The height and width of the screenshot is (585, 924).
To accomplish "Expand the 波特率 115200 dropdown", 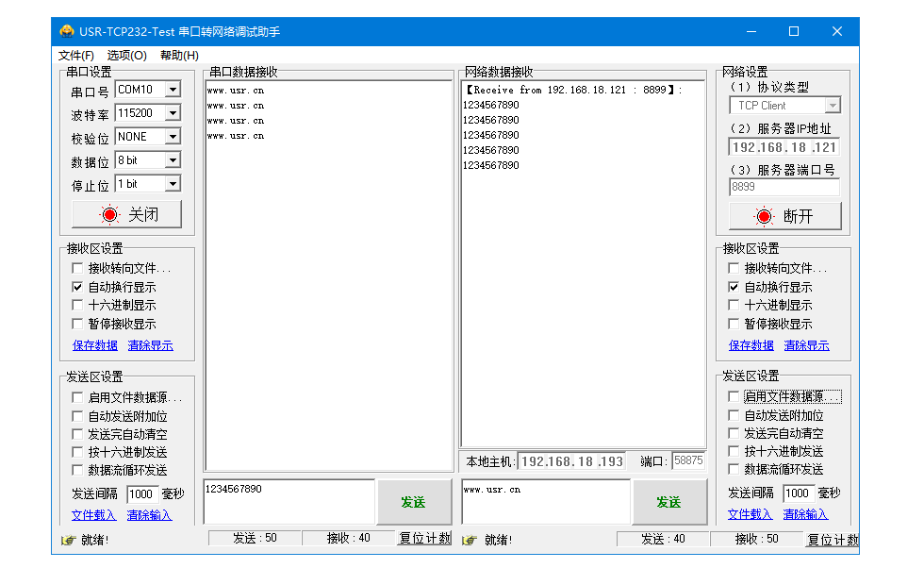I will click(173, 113).
